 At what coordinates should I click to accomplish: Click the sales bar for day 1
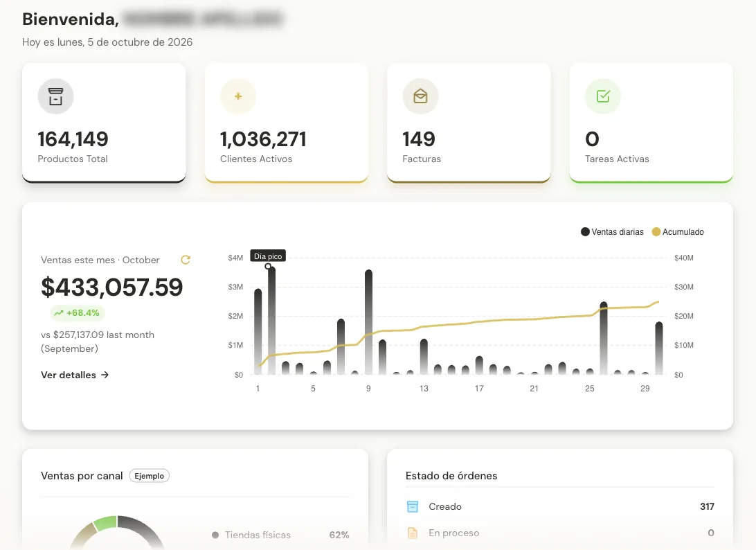[258, 332]
